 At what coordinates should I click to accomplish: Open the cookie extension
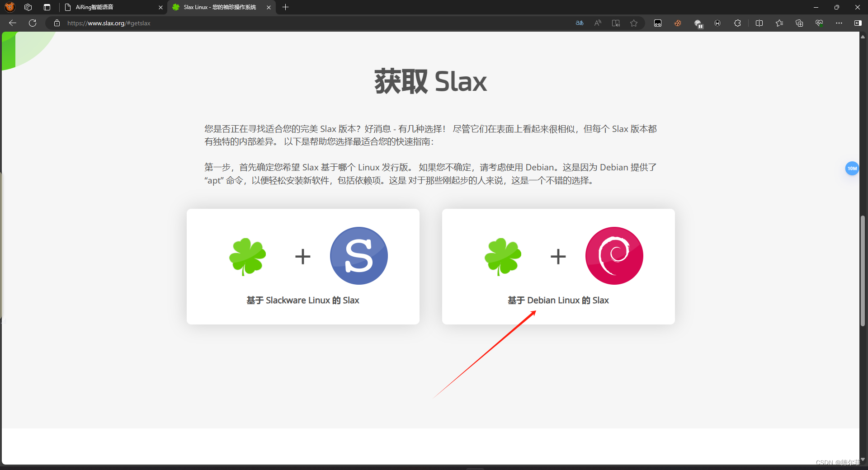tap(678, 23)
